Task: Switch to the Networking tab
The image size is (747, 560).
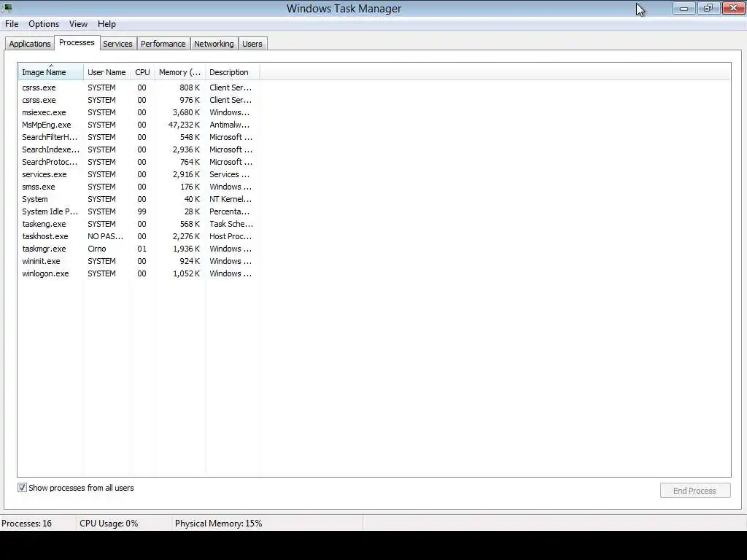Action: [214, 44]
